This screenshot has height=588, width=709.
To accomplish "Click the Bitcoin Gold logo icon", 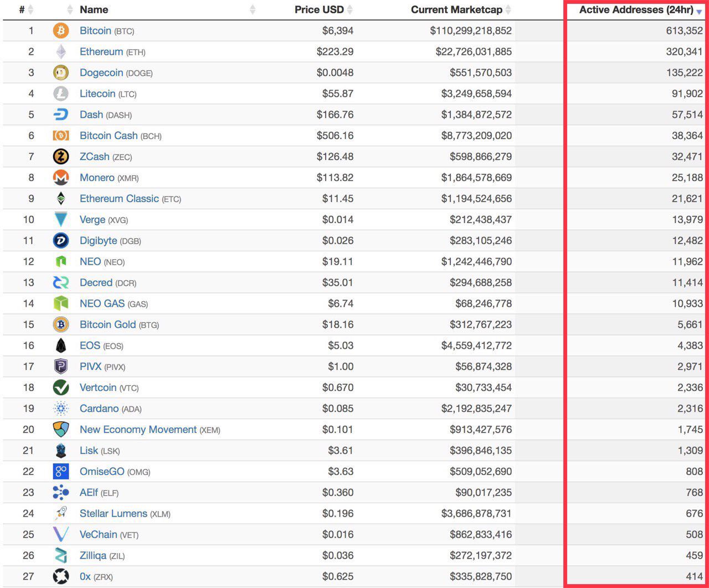I will coord(61,324).
